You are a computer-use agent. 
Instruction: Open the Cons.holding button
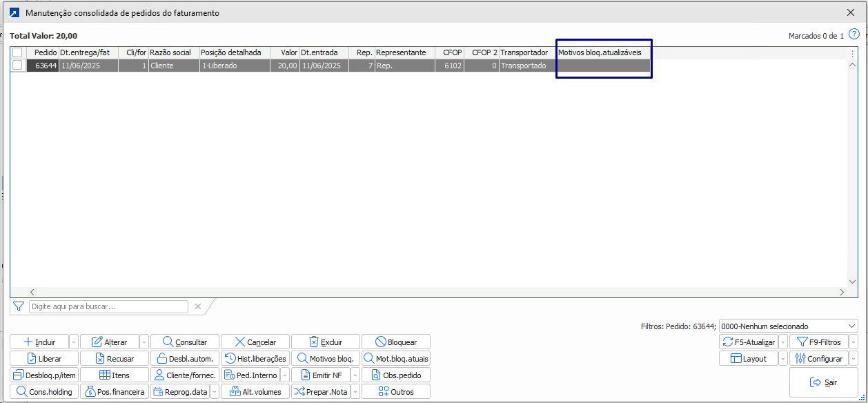pos(44,391)
